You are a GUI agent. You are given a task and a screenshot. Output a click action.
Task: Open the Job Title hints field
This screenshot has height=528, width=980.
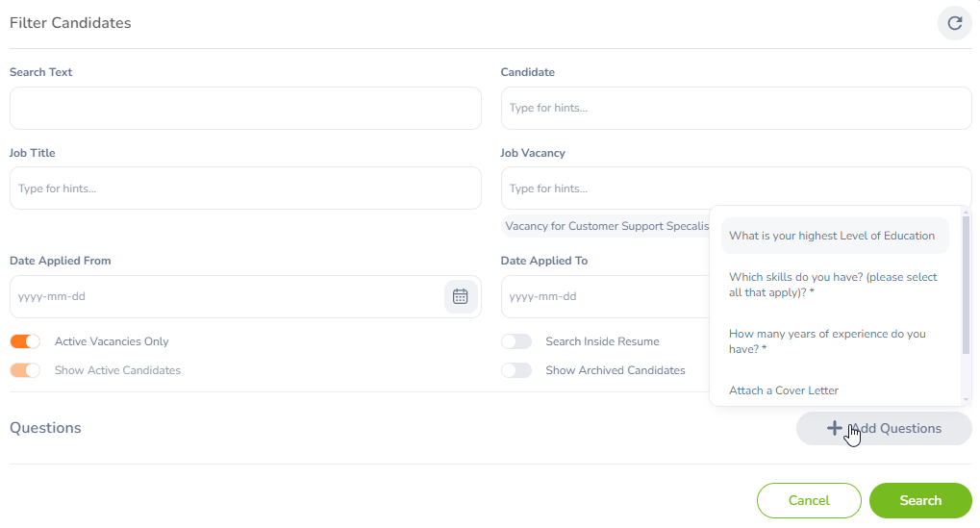(245, 189)
